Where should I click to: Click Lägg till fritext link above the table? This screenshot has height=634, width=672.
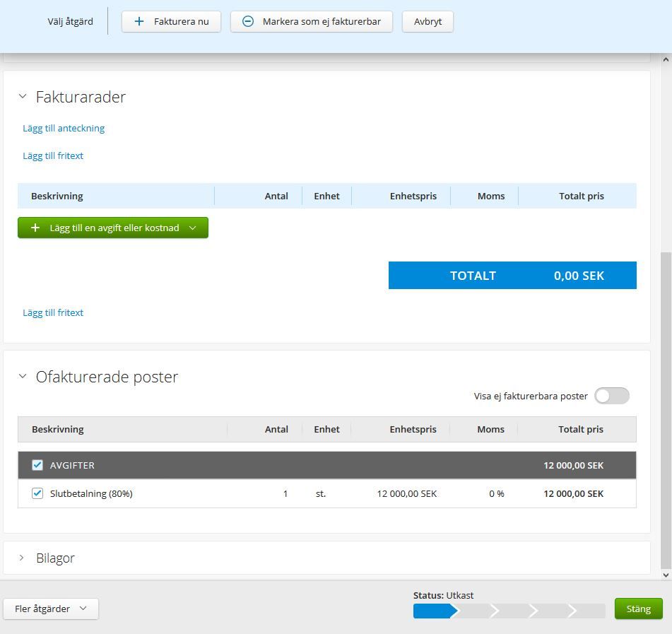point(53,155)
